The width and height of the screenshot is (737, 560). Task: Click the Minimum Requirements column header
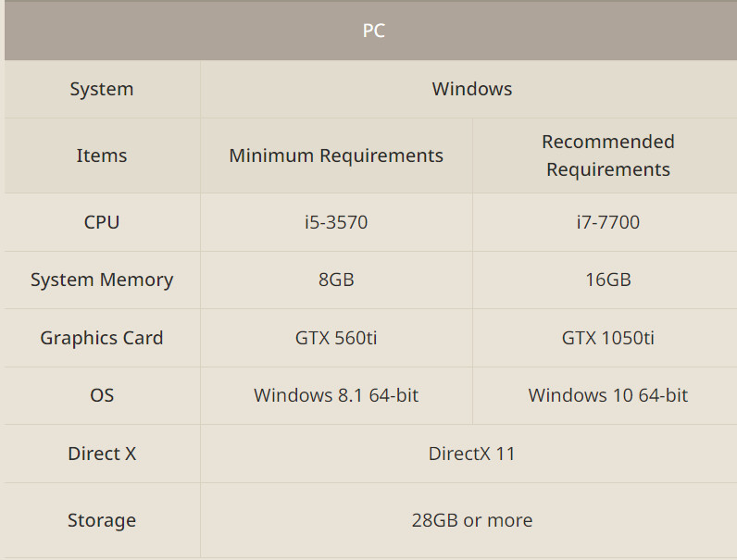click(x=336, y=156)
